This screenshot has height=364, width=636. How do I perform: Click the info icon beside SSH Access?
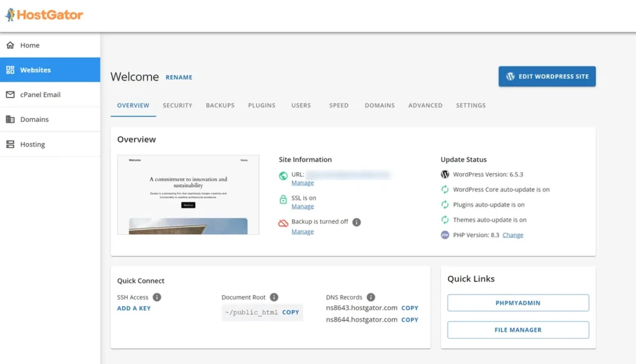pyautogui.click(x=157, y=298)
